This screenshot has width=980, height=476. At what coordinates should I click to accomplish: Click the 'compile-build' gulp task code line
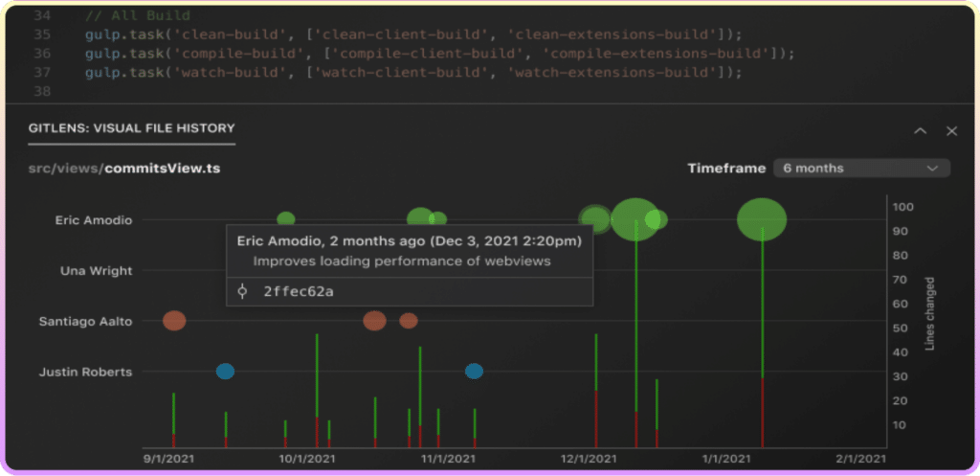point(440,54)
